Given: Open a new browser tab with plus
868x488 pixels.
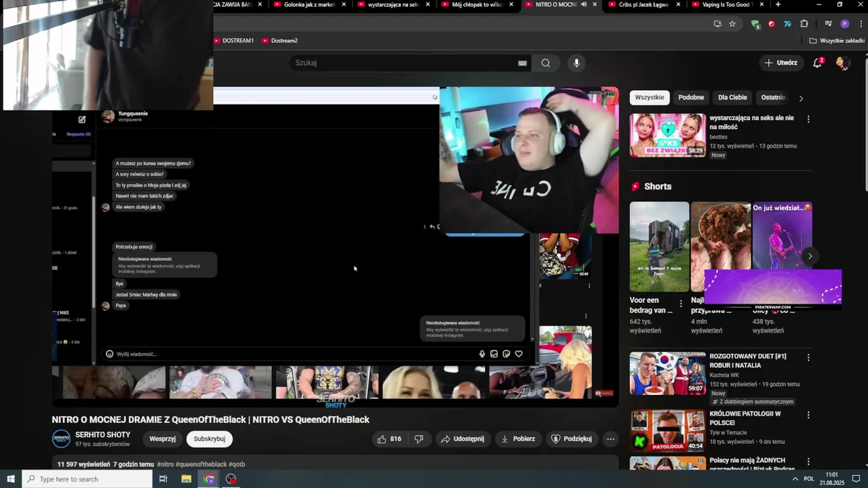Looking at the screenshot, I should [x=778, y=5].
